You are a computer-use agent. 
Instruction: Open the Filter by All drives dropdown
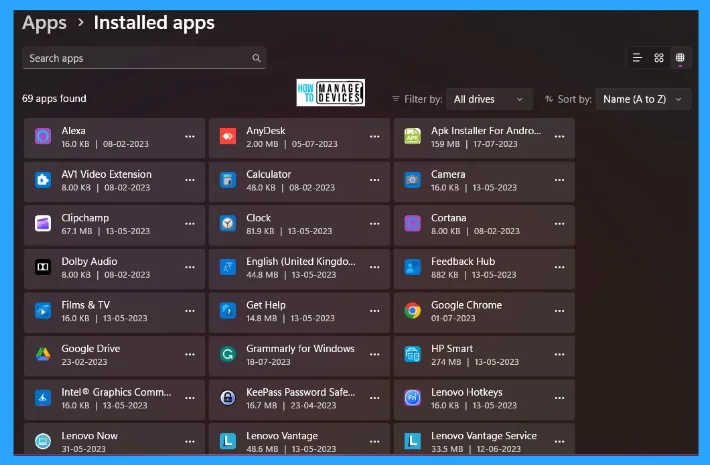click(x=489, y=99)
